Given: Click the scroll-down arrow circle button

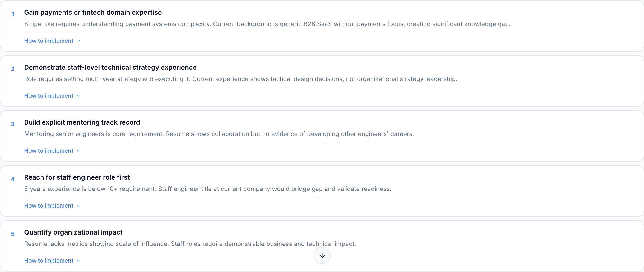Looking at the screenshot, I should [x=322, y=255].
